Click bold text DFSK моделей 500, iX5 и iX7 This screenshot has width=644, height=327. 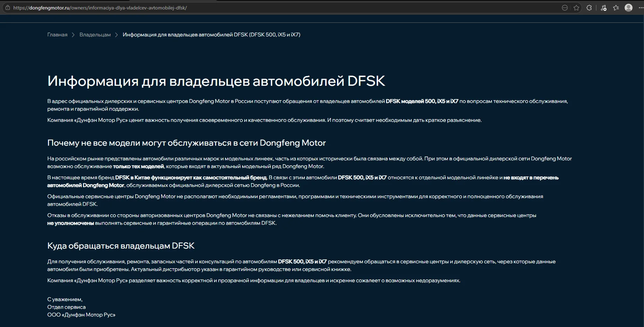(422, 101)
